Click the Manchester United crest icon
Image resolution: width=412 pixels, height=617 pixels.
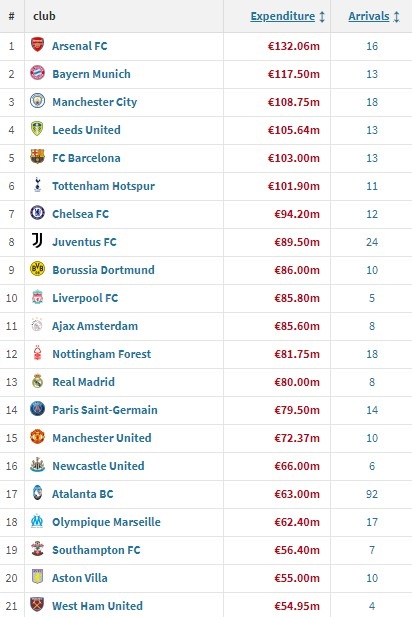click(x=37, y=437)
